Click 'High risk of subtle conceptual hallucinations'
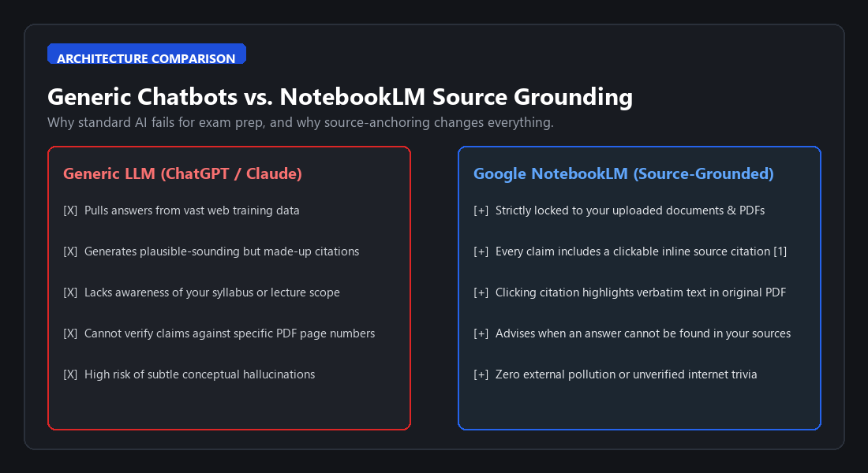The height and width of the screenshot is (473, 868). [200, 374]
